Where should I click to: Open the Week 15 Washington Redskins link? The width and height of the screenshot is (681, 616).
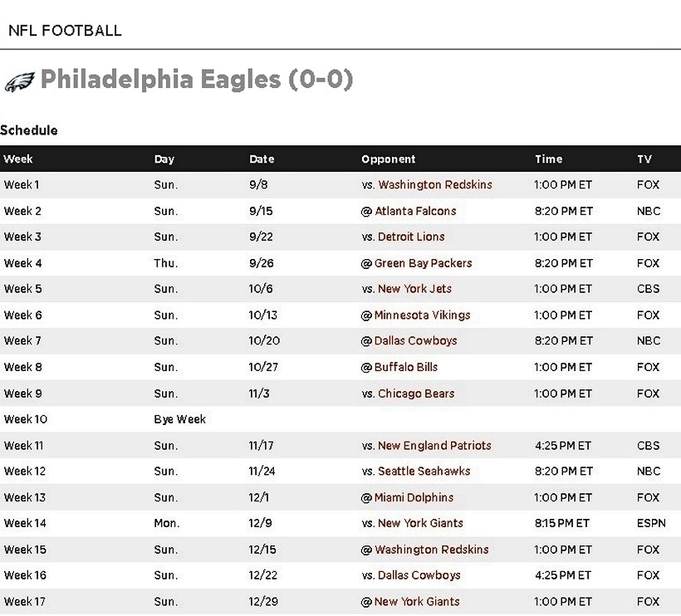tap(431, 550)
